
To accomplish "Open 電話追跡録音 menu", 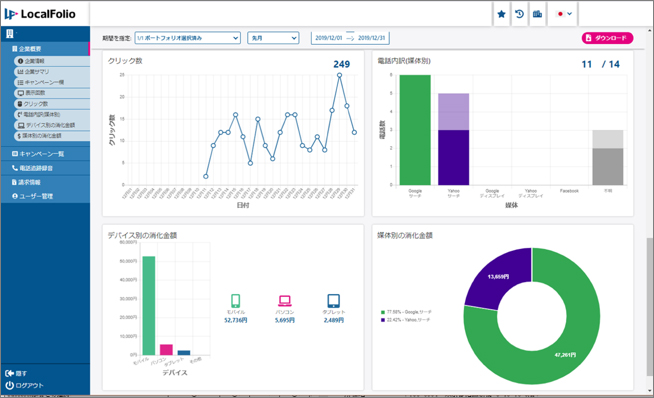I will (x=45, y=168).
